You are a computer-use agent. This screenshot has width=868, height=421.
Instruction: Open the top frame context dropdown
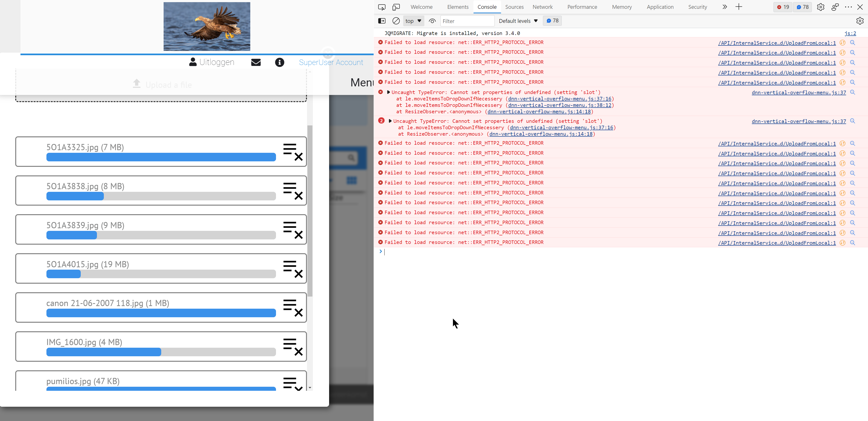point(413,20)
